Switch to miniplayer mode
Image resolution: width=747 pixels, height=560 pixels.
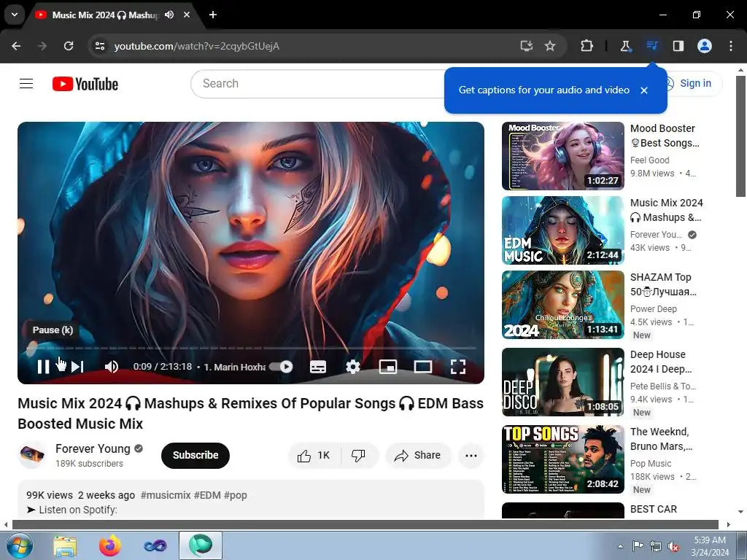point(388,367)
